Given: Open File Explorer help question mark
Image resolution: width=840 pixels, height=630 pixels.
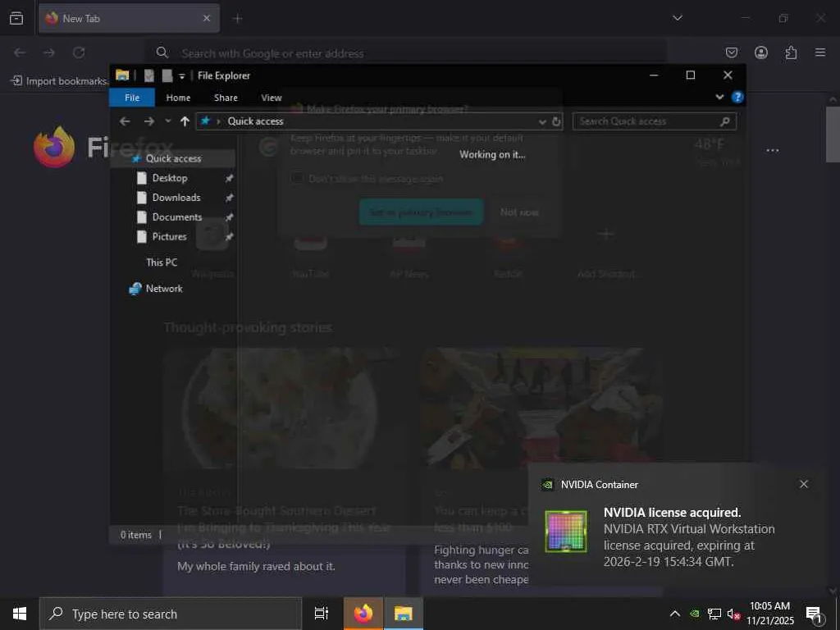Looking at the screenshot, I should click(737, 97).
